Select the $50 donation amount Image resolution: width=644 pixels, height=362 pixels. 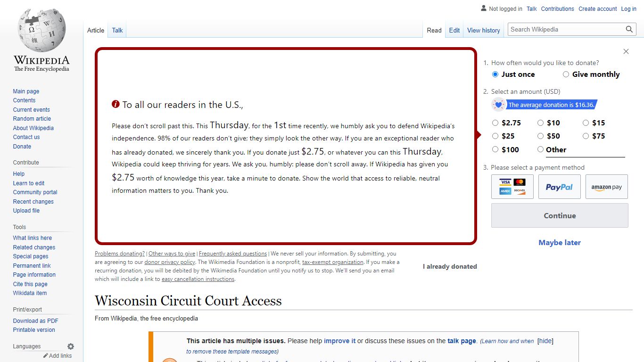point(540,136)
